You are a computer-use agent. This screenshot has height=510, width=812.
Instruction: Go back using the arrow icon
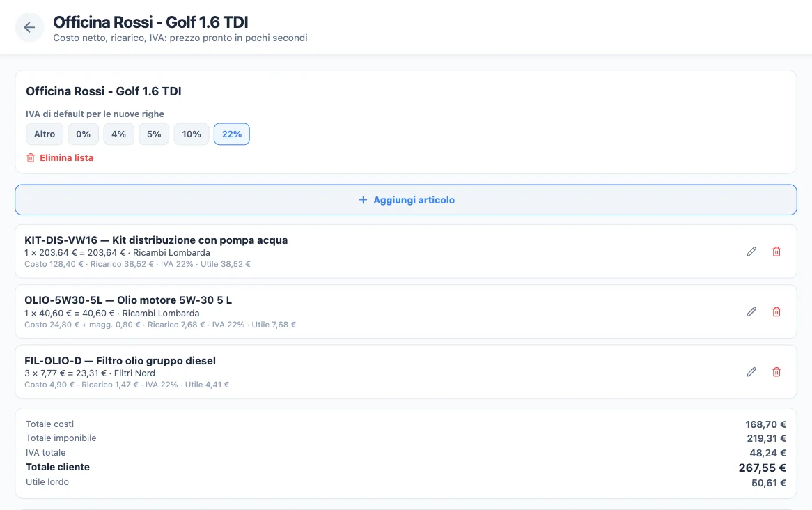[x=29, y=27]
